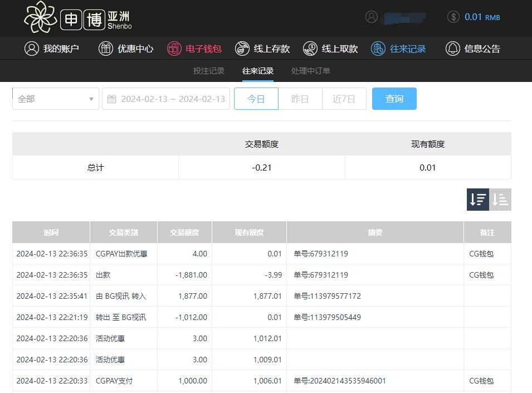Open 信息公告 bell notifications
Image resolution: width=532 pixels, height=393 pixels.
(x=473, y=48)
